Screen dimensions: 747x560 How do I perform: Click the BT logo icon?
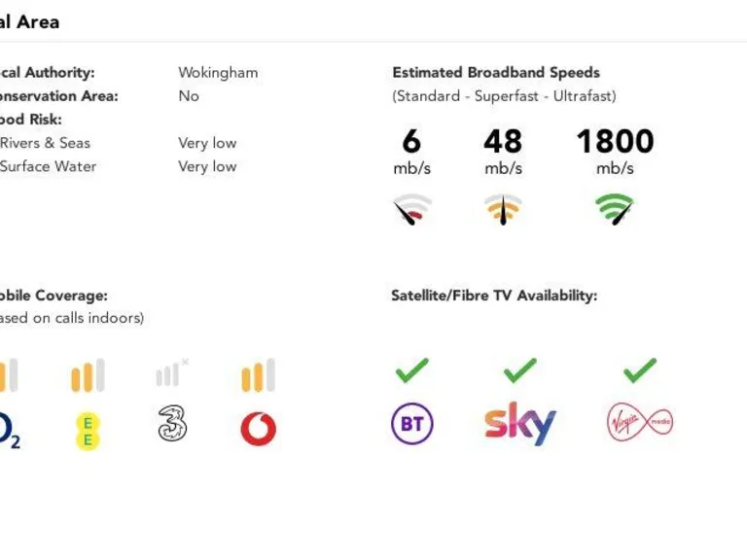tap(411, 425)
